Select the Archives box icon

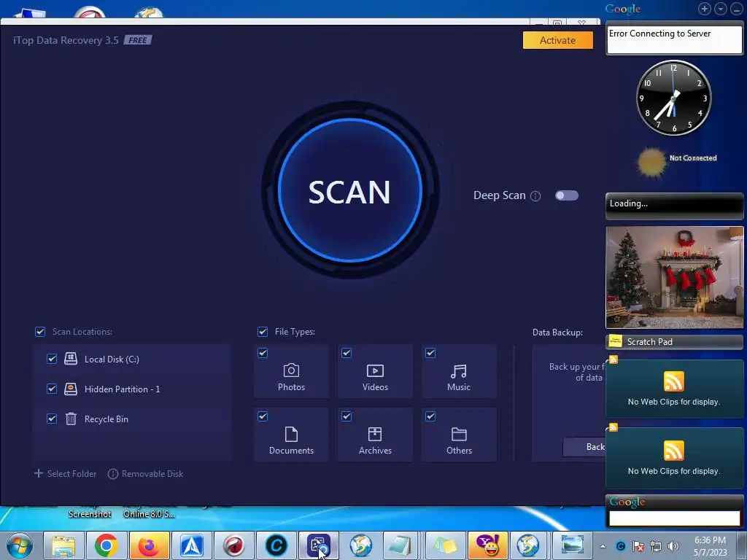(375, 434)
